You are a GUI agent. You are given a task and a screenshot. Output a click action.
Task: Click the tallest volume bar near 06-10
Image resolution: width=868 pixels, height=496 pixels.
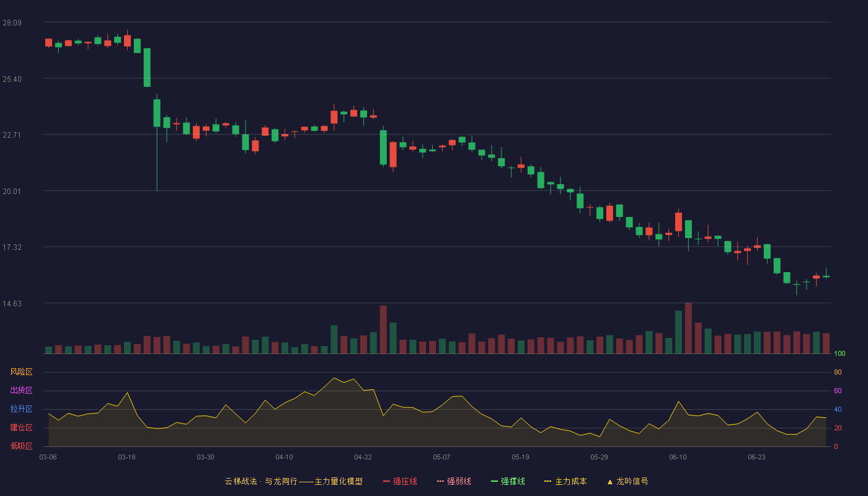point(688,328)
